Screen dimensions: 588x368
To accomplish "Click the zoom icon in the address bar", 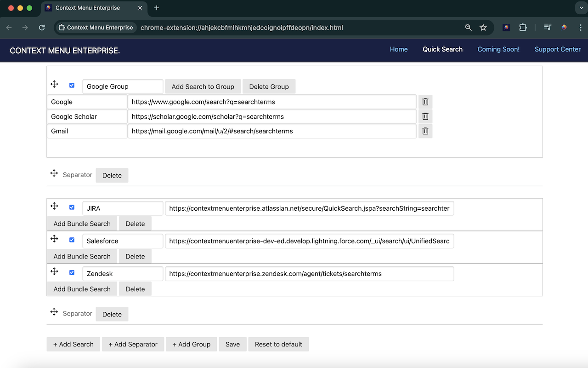I will click(468, 28).
